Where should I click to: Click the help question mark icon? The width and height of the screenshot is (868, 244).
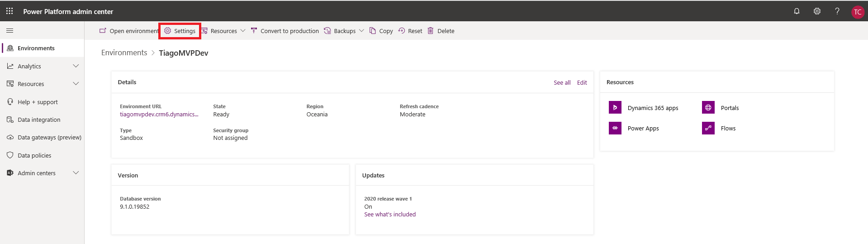[837, 11]
